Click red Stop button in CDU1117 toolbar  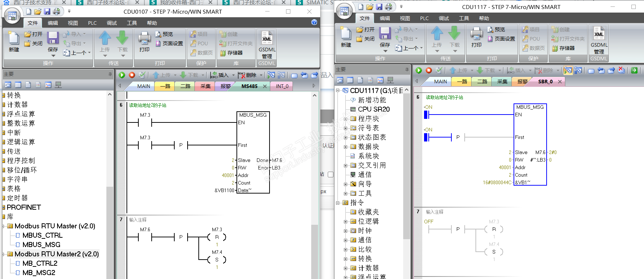(x=429, y=70)
